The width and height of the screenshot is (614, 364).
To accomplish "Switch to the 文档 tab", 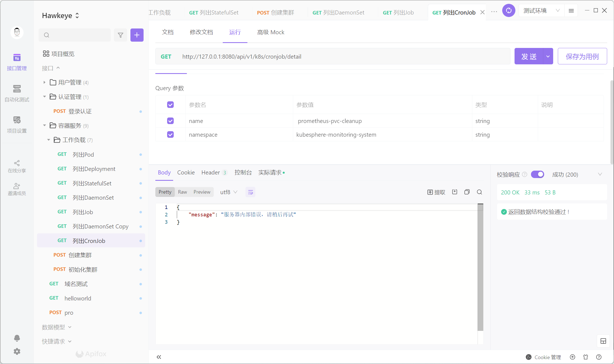I will (x=168, y=32).
